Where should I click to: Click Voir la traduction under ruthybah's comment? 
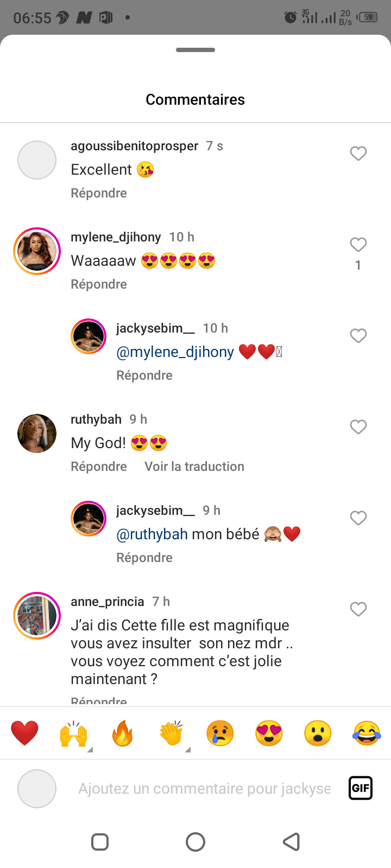click(194, 467)
